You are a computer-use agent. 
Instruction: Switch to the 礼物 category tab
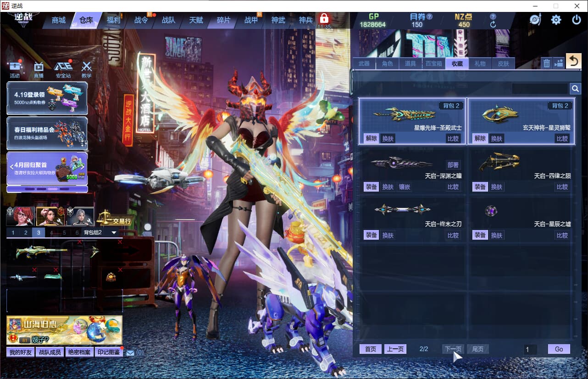pyautogui.click(x=480, y=64)
